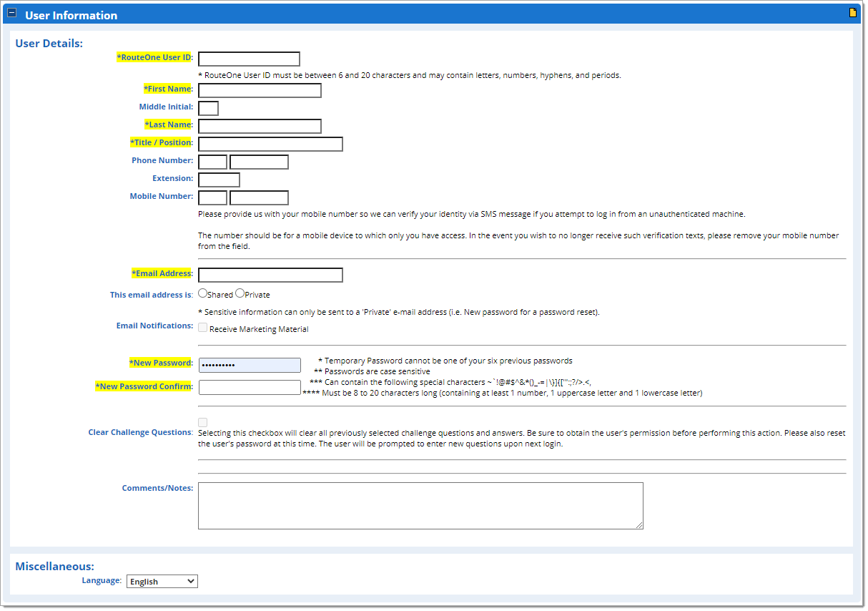
Task: Focus the Extension input field
Action: [219, 180]
